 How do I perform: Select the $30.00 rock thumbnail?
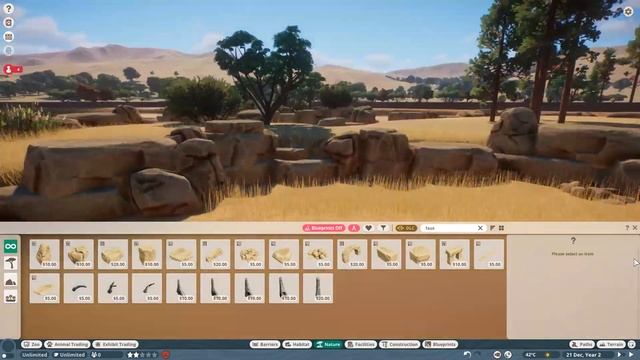pyautogui.click(x=79, y=254)
